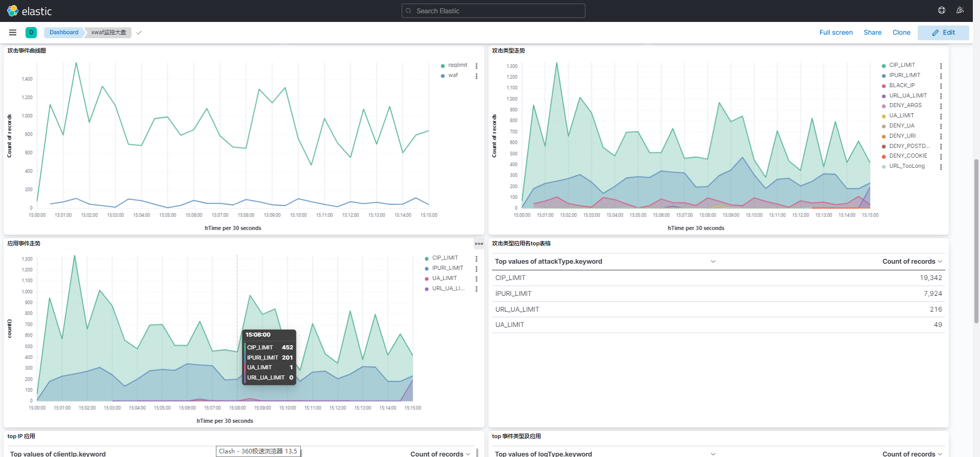
Task: Select the CIP_LIMIT table row
Action: 718,278
